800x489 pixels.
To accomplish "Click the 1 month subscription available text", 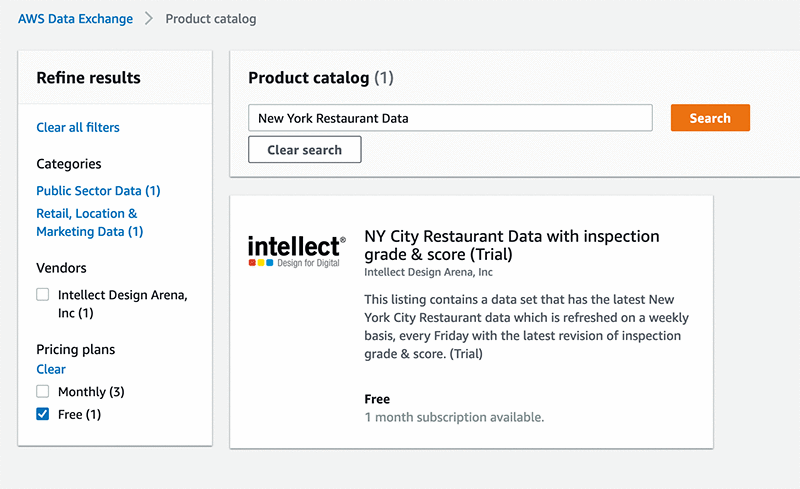I will coord(454,417).
